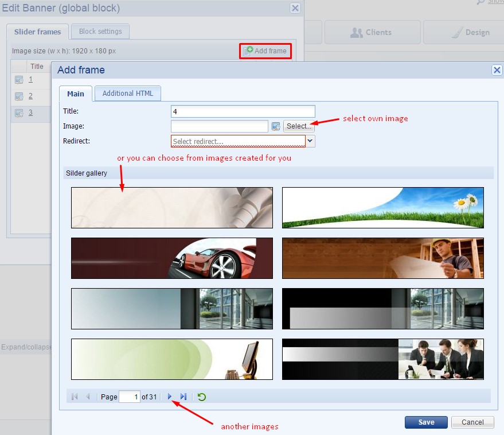
Task: Open the Slider frames tab
Action: (38, 32)
